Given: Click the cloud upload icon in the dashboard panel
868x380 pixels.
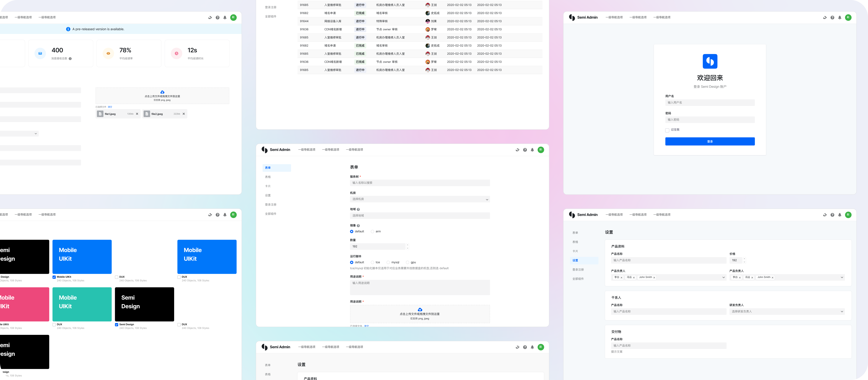Looking at the screenshot, I should click(x=162, y=92).
